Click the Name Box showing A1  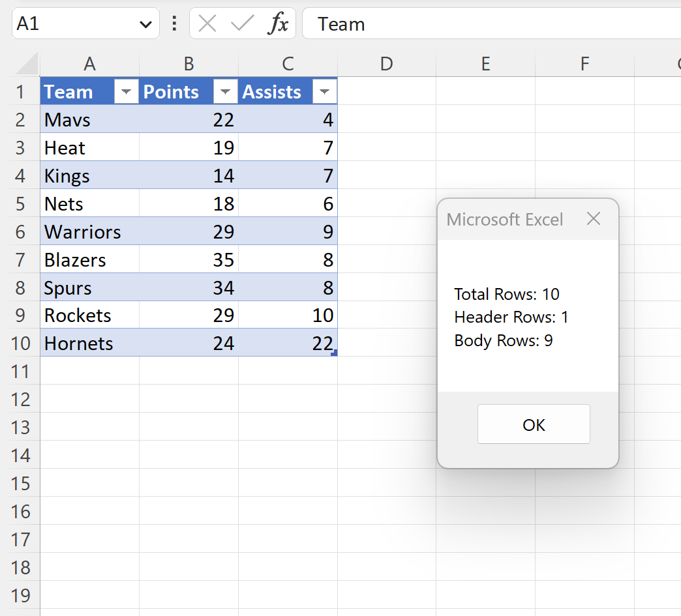(x=85, y=23)
